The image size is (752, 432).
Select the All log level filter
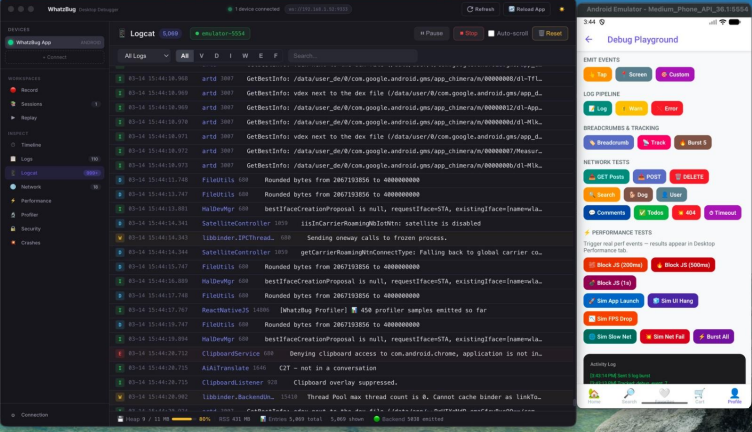pyautogui.click(x=184, y=56)
